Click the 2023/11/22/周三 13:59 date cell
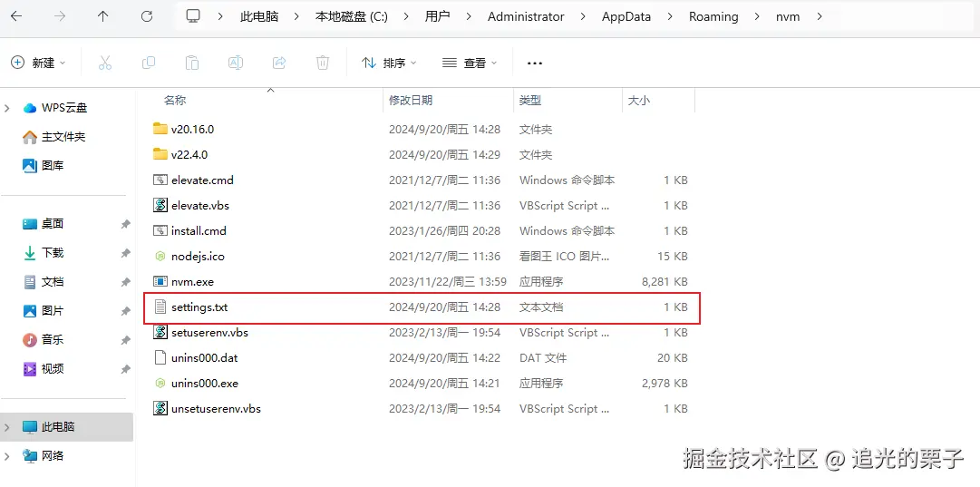The width and height of the screenshot is (980, 487). click(x=448, y=282)
